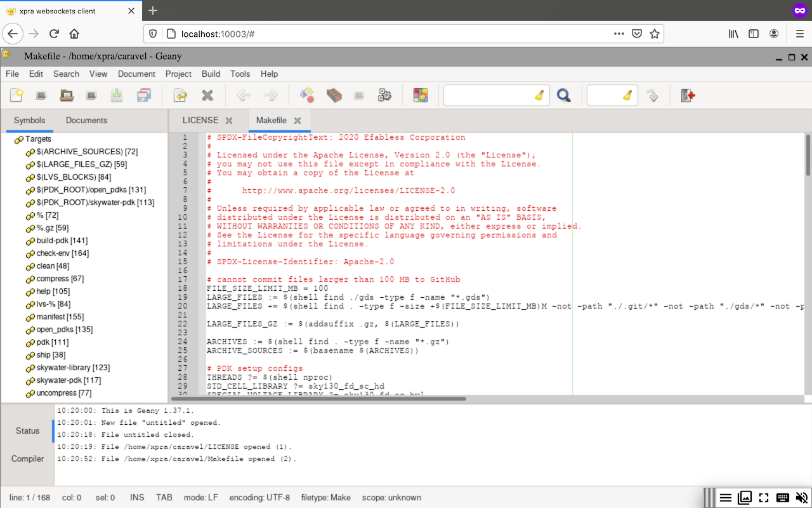The height and width of the screenshot is (508, 812).
Task: Switch to the Documents sidebar tab
Action: tap(87, 120)
